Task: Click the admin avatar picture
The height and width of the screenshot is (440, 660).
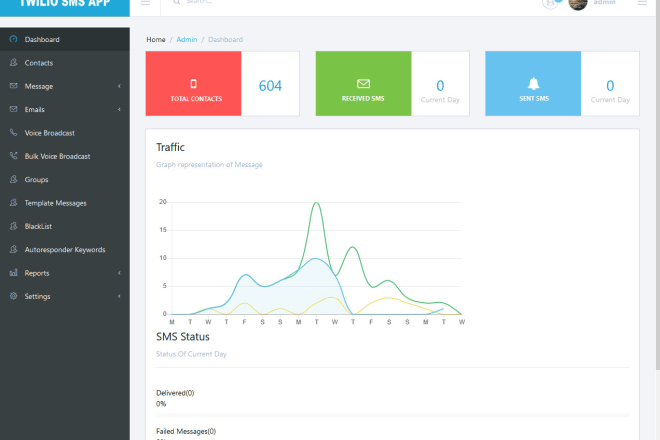Action: tap(578, 3)
